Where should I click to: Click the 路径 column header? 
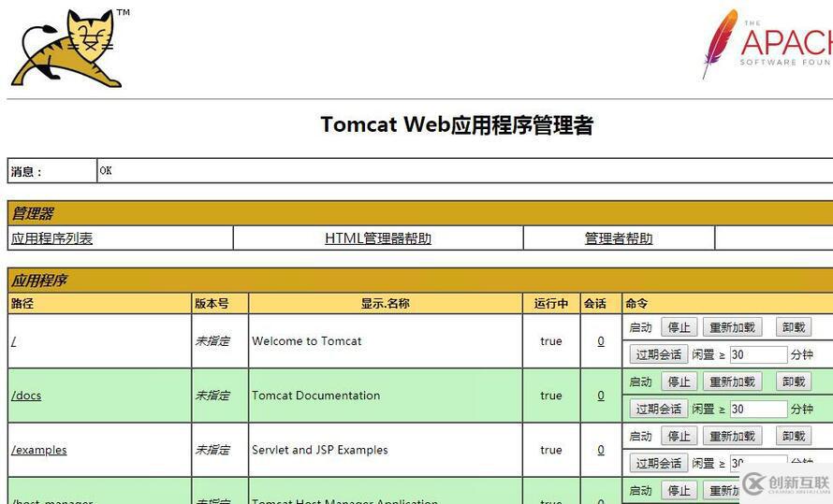click(x=22, y=304)
